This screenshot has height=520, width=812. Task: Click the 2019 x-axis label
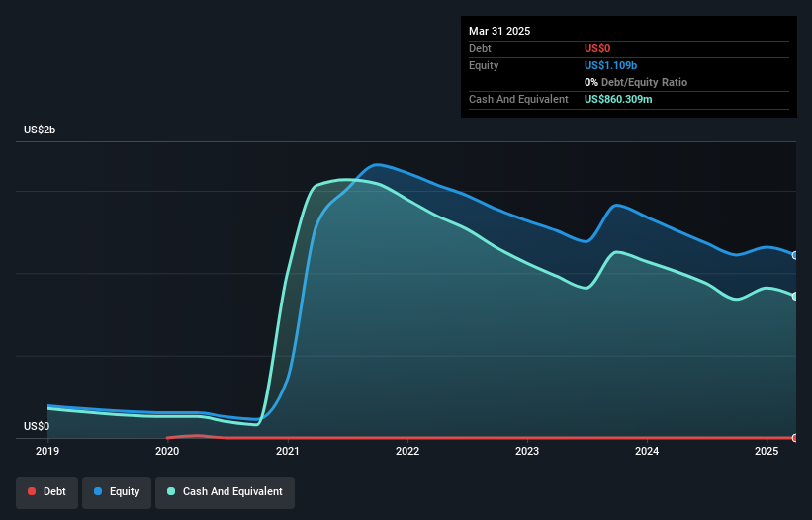click(47, 451)
